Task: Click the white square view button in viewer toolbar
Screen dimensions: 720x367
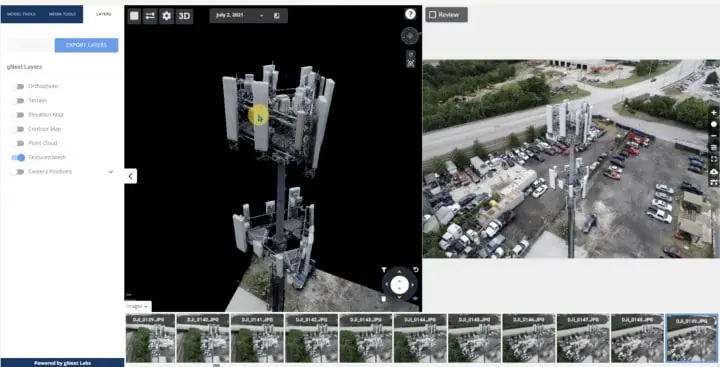Action: pos(134,16)
